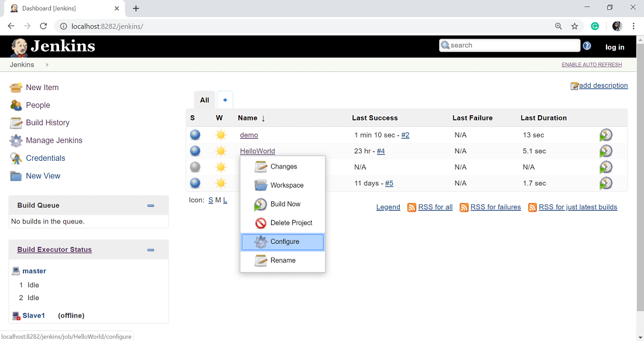Click the People icon in sidebar
The image size is (644, 341).
click(16, 105)
